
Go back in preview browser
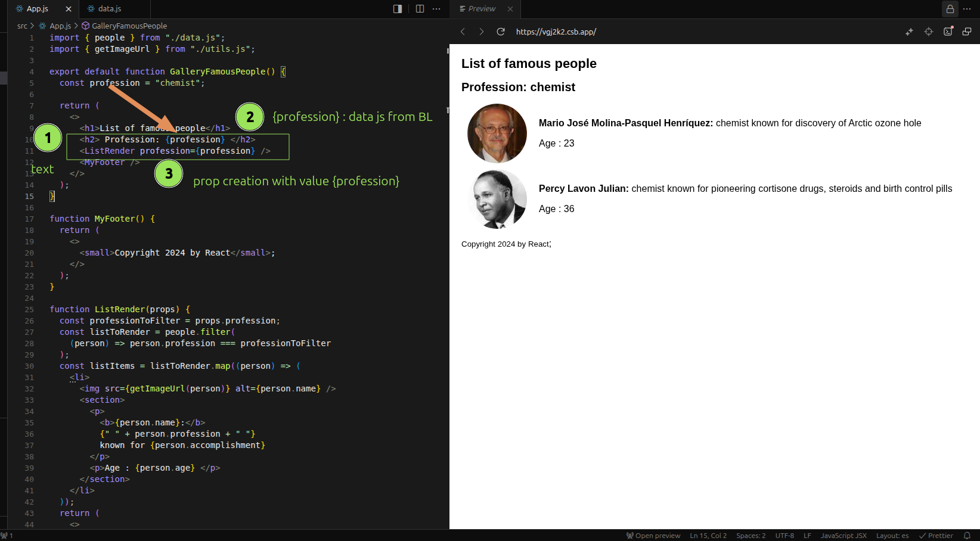pyautogui.click(x=463, y=32)
